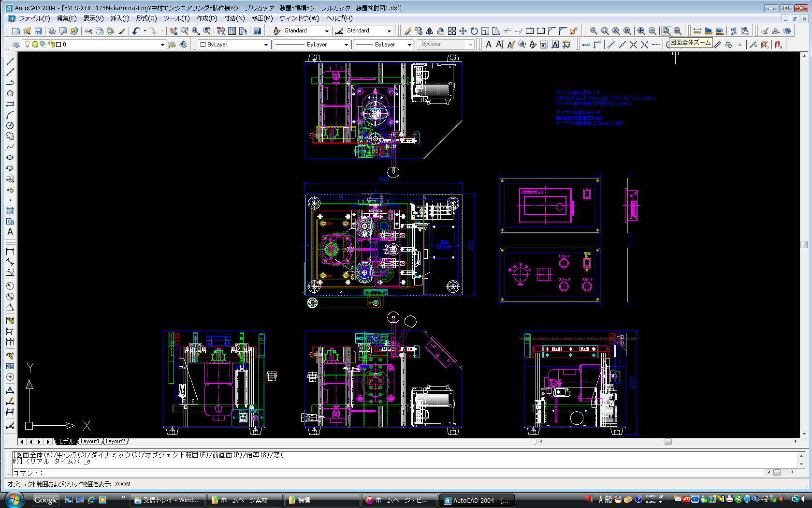Pick the Circle draw tool
Screen dimensions: 812x508
[x=10, y=125]
